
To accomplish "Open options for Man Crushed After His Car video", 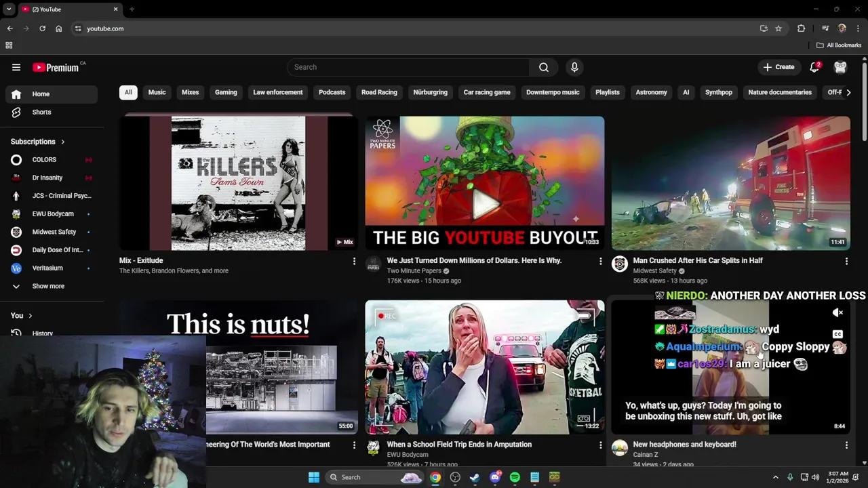I will 846,261.
